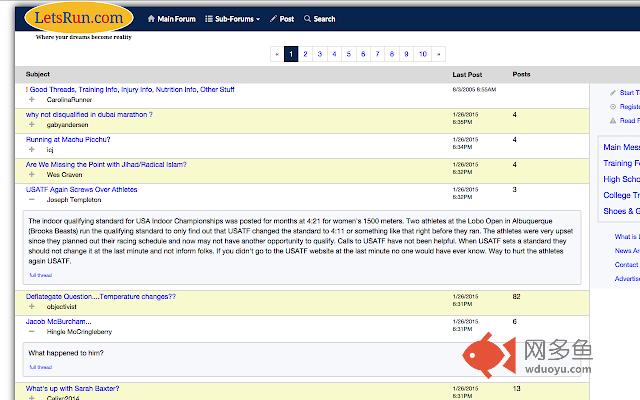The height and width of the screenshot is (400, 640).
Task: Click the LetsRun.com logo
Action: [x=79, y=18]
